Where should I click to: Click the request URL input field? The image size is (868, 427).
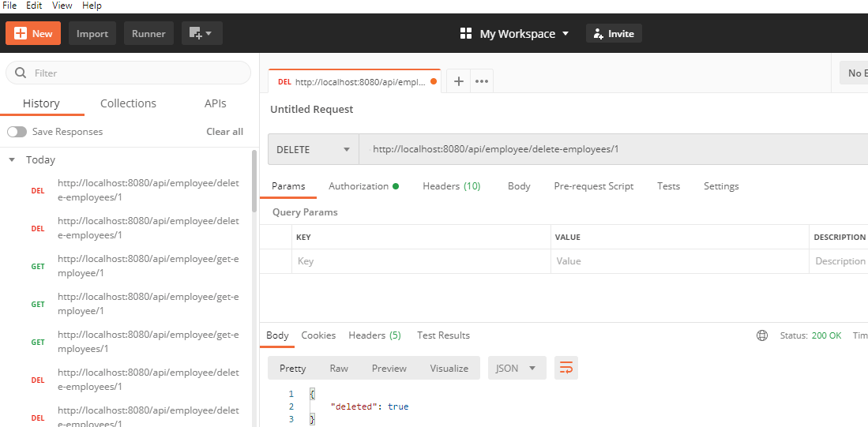614,149
